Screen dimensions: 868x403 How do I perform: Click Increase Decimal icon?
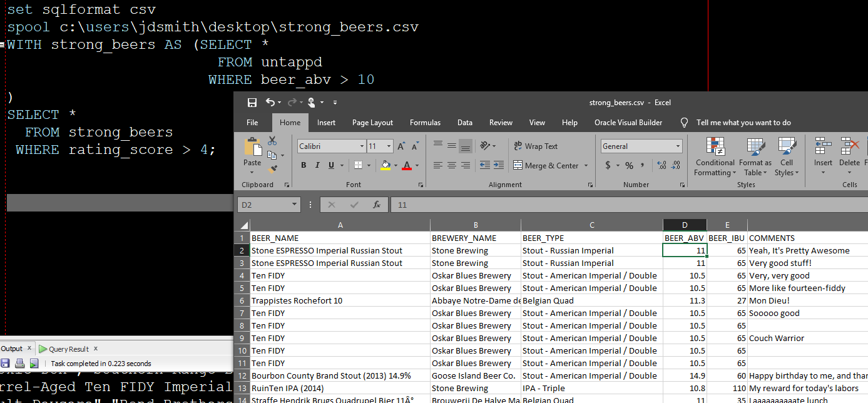tap(661, 165)
